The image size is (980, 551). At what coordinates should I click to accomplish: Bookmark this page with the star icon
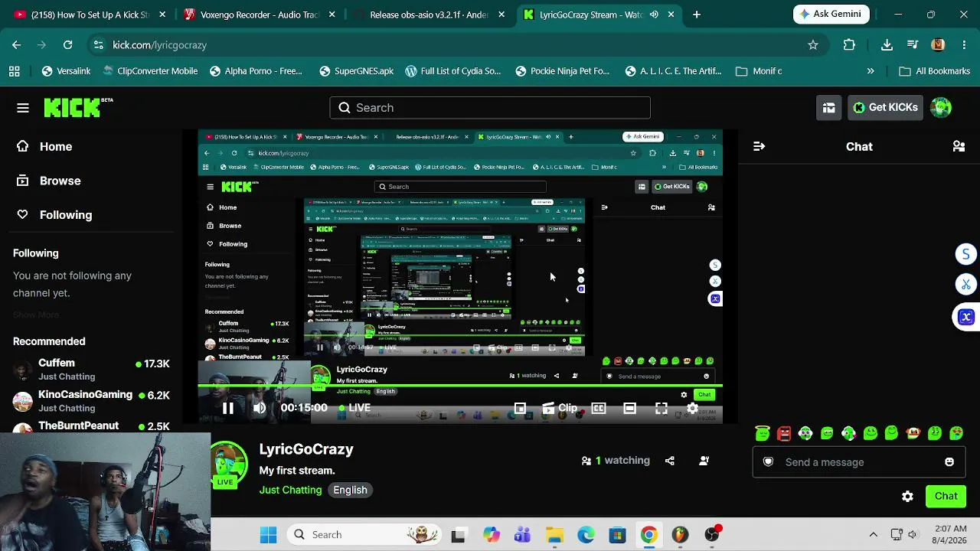[813, 45]
